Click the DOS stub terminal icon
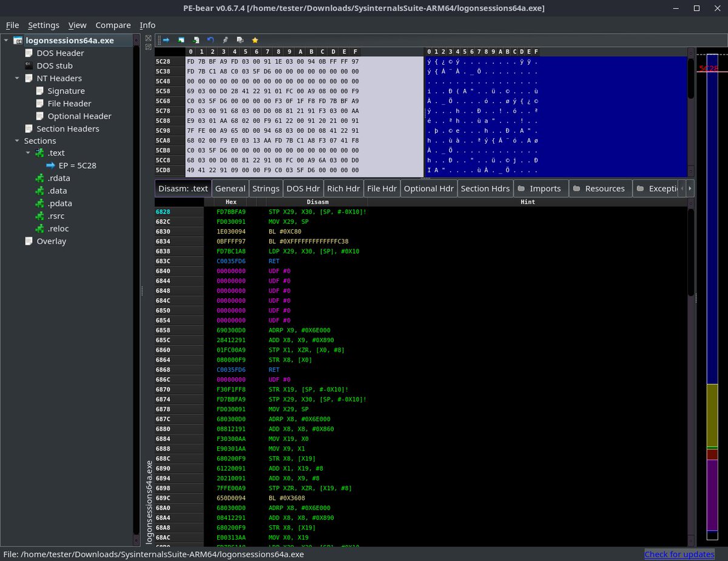The height and width of the screenshot is (561, 728). point(29,66)
